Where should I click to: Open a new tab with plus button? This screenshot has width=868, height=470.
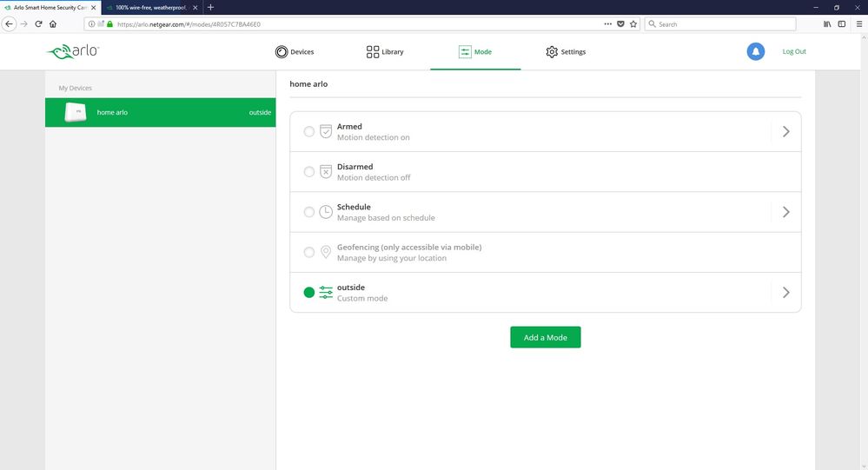point(210,7)
